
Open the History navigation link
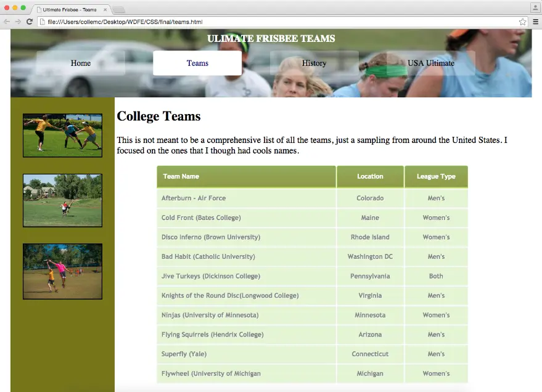(314, 63)
